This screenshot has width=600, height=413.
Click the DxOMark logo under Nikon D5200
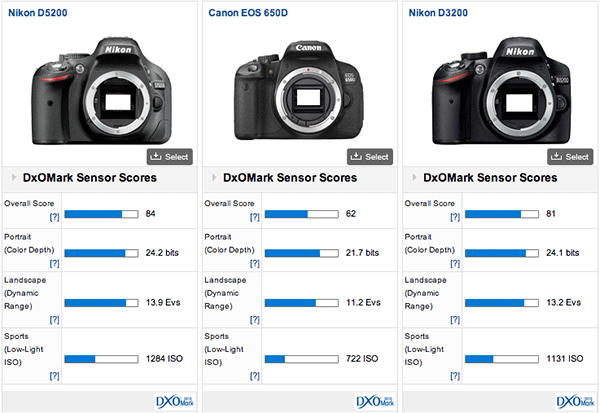point(175,402)
